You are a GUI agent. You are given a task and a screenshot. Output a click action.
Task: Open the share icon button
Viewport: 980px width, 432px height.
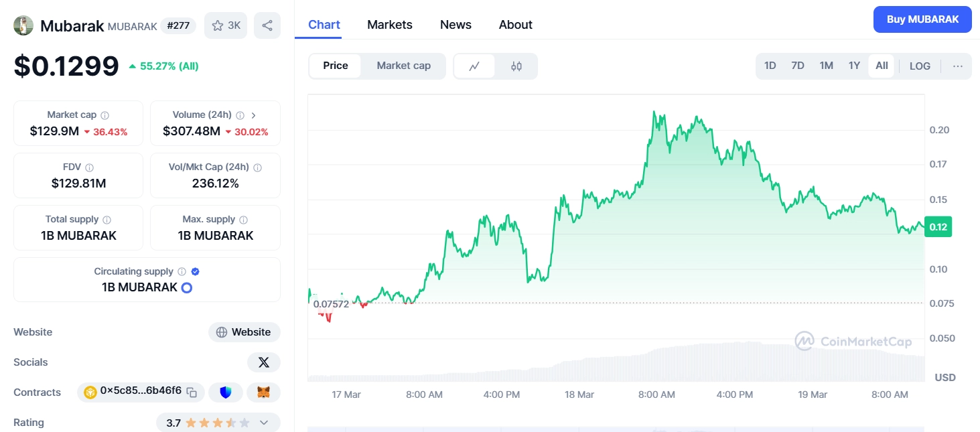pos(267,25)
